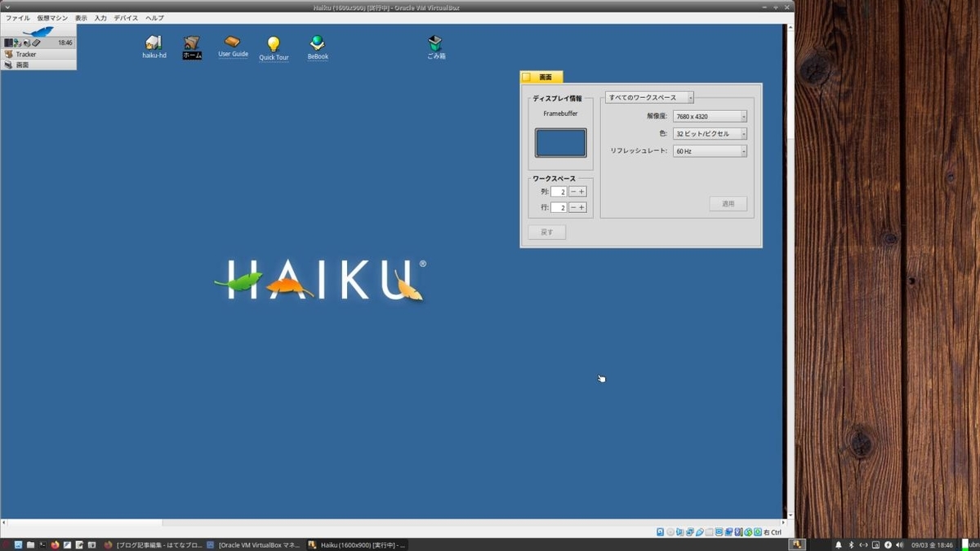Increase workspace 列 count with plus
This screenshot has width=980, height=551.
pos(582,192)
